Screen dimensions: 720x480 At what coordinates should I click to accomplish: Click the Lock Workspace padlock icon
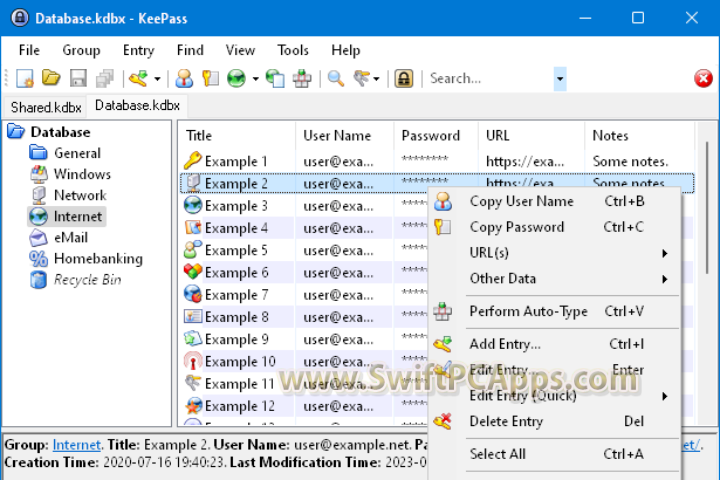click(x=404, y=79)
